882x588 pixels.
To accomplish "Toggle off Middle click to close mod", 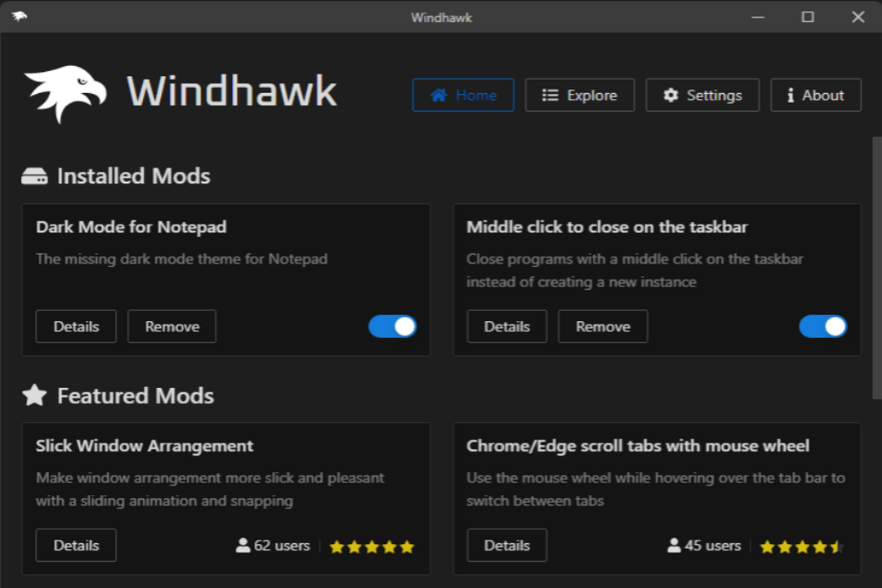I will tap(823, 326).
